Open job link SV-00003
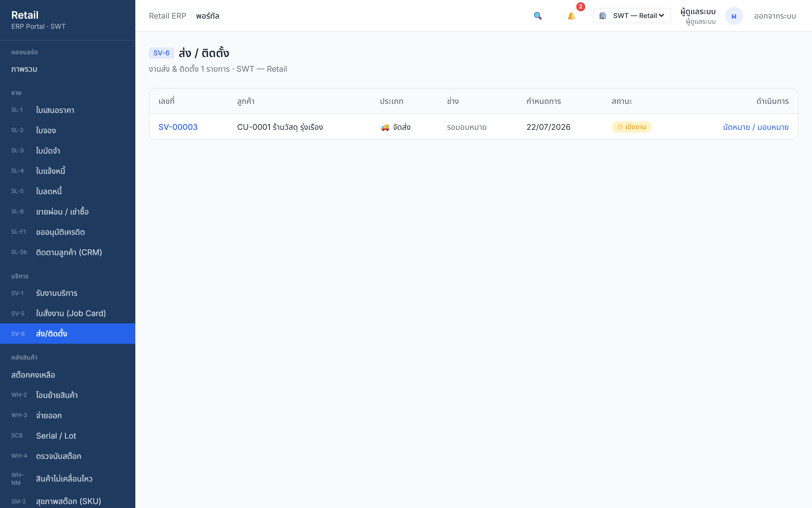 [178, 127]
